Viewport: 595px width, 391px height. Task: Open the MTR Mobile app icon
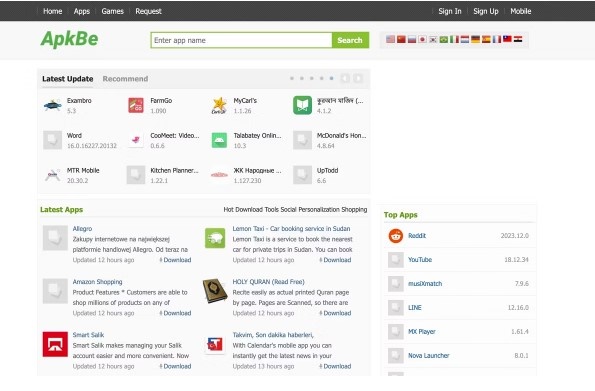[52, 175]
